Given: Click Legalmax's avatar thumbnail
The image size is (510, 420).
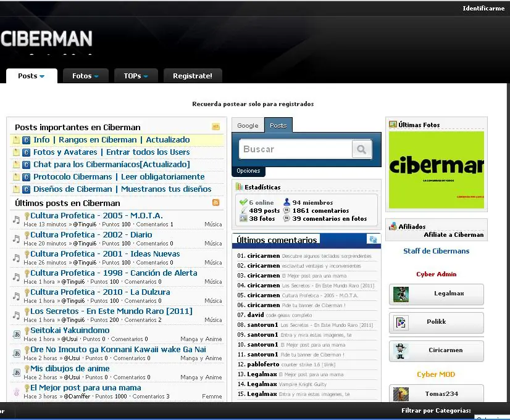Looking at the screenshot, I should (x=401, y=295).
